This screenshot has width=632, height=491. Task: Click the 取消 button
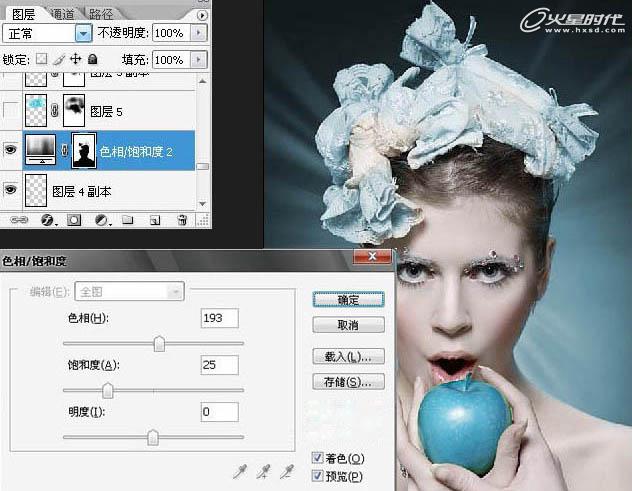click(348, 325)
